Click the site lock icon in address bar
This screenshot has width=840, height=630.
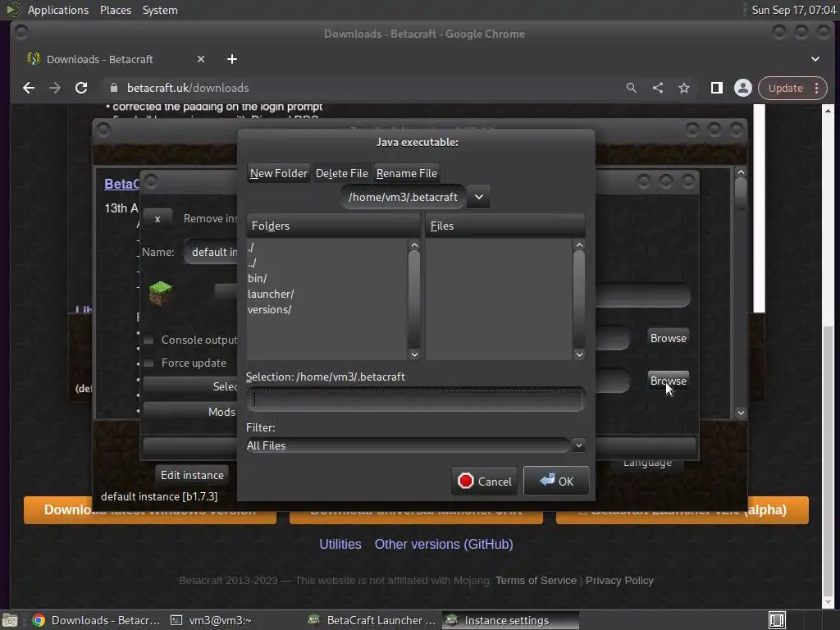pyautogui.click(x=113, y=88)
